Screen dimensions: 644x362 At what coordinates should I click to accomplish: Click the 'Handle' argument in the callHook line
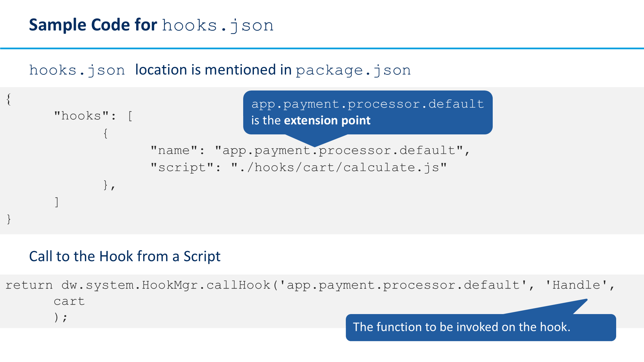click(576, 285)
